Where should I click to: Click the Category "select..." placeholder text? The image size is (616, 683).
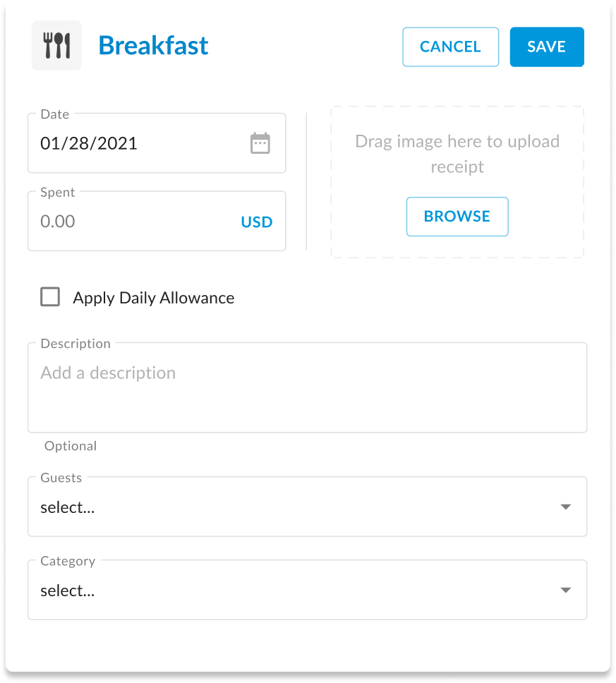coord(68,591)
